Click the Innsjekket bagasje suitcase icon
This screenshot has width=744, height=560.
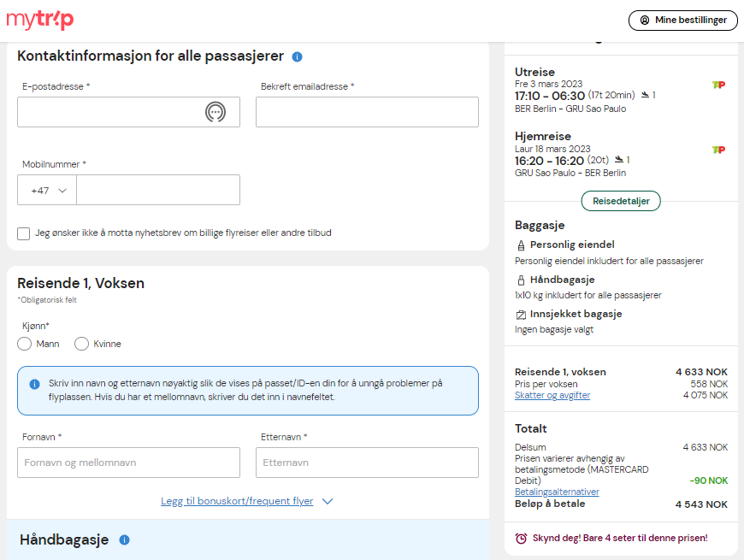[521, 315]
